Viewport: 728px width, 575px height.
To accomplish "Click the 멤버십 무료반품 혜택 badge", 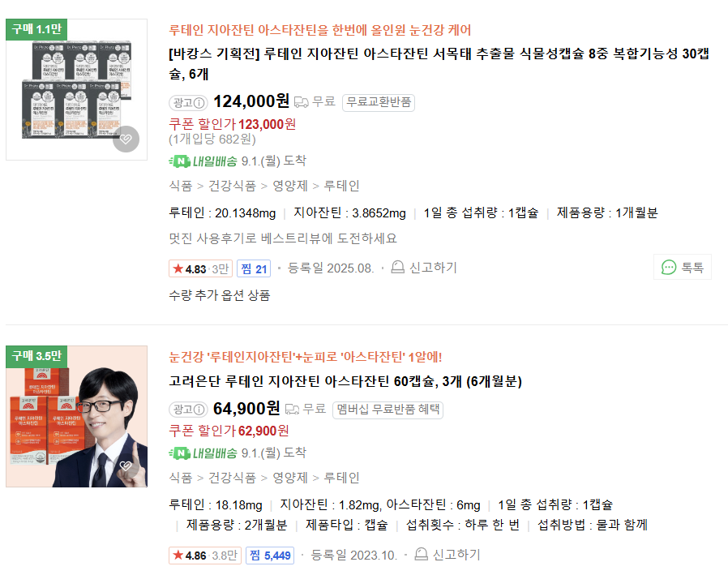I will point(388,410).
